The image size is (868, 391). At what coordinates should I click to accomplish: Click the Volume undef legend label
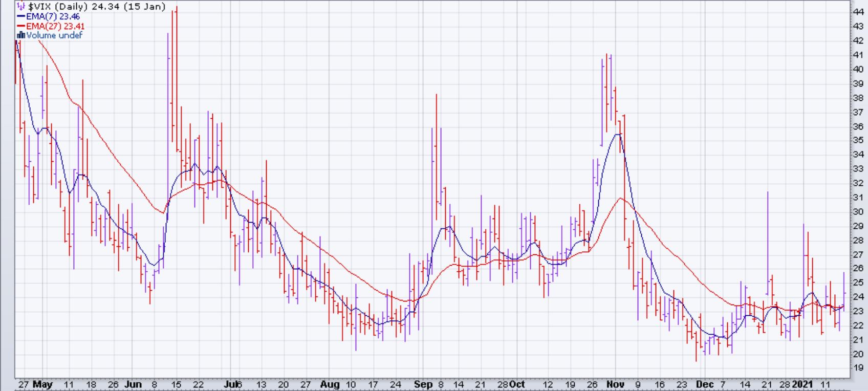(x=54, y=35)
